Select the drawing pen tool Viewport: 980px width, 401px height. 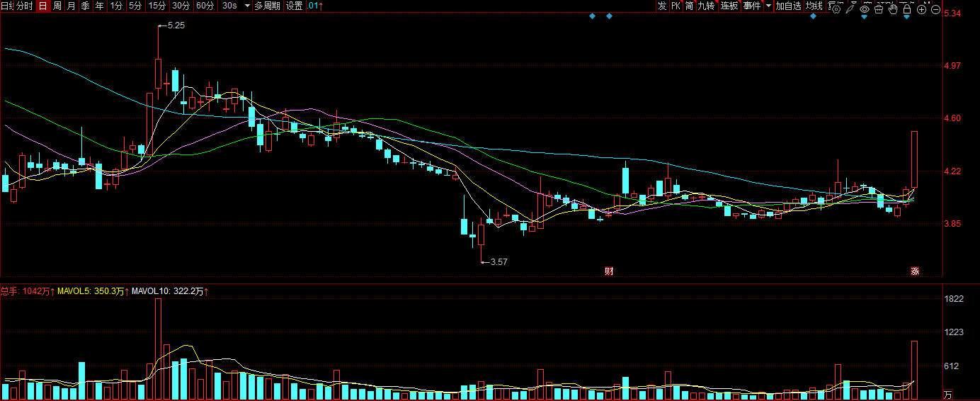850,9
